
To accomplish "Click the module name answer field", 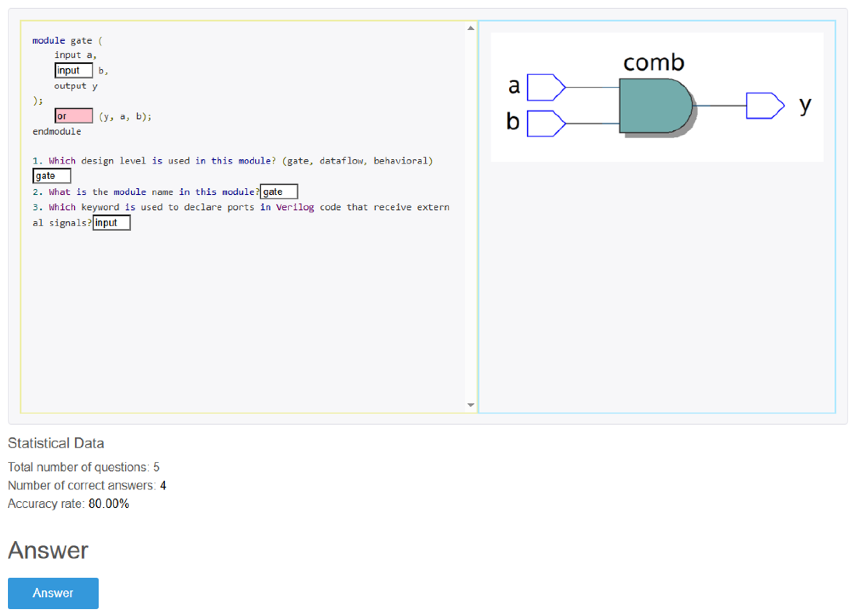I will point(279,192).
